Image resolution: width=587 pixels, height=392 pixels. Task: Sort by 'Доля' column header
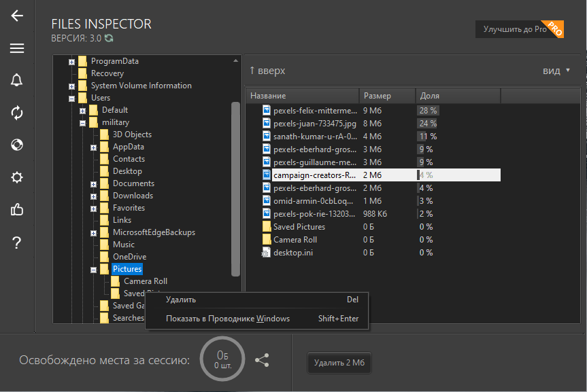tap(458, 96)
